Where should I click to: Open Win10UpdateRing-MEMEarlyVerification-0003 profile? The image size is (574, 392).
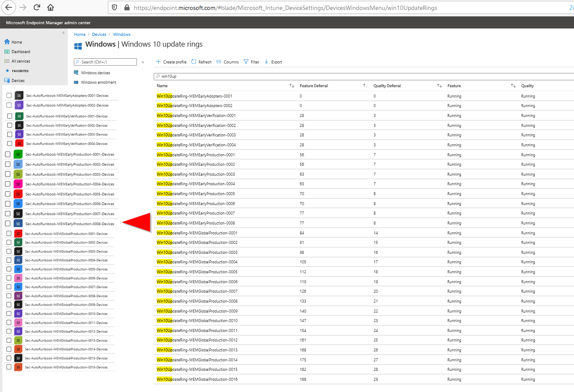tap(196, 135)
